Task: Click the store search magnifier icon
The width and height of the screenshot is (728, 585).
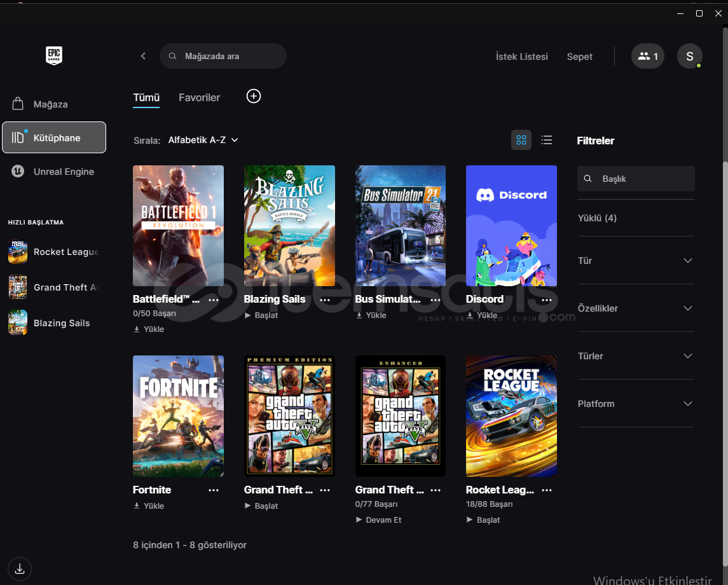Action: pos(172,56)
